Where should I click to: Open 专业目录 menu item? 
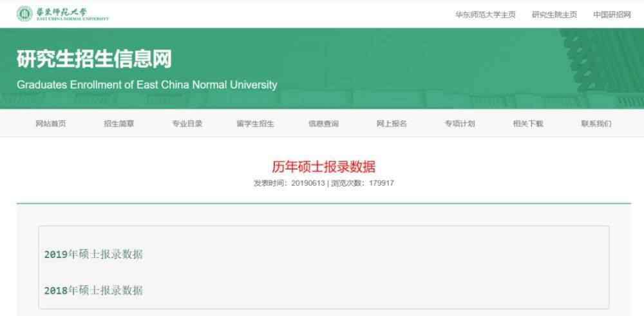point(187,123)
